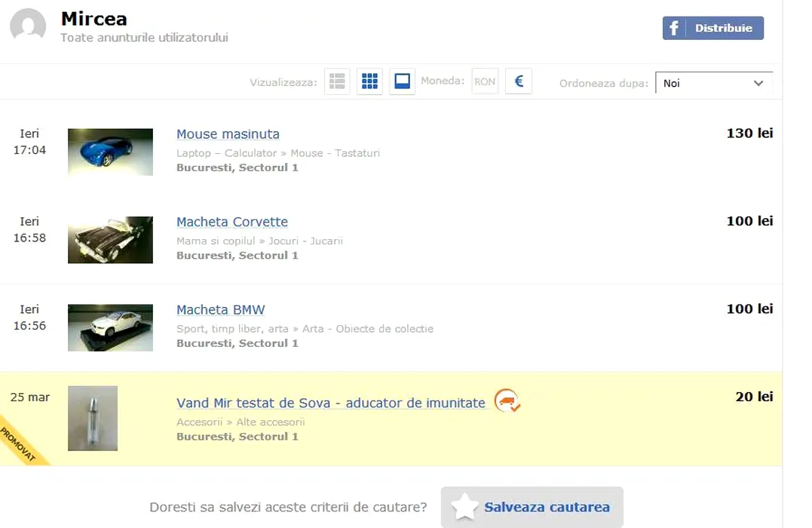Open the Mouse masinuta listing
This screenshot has height=528, width=812.
(228, 134)
